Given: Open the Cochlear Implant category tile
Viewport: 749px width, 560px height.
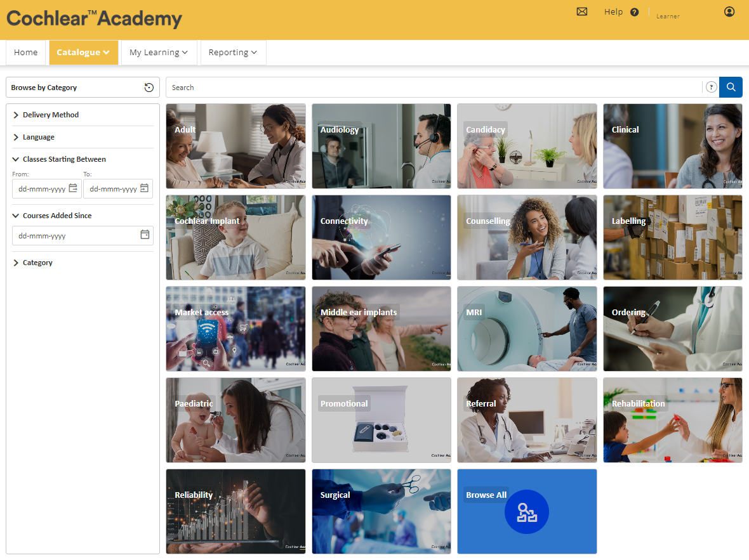Looking at the screenshot, I should point(236,237).
